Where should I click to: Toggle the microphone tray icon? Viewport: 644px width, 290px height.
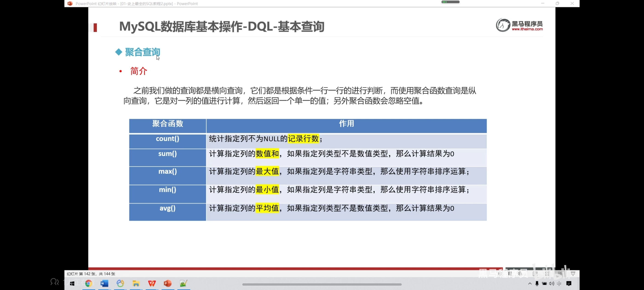(537, 284)
